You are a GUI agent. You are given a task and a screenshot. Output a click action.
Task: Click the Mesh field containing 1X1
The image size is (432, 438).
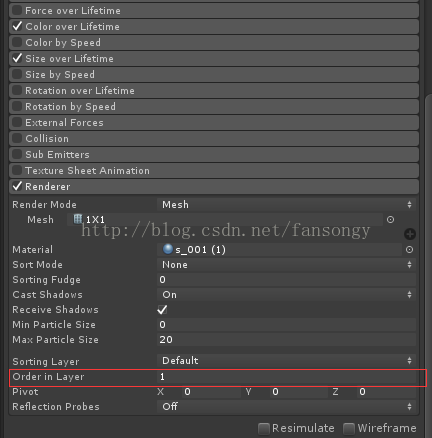[225, 220]
